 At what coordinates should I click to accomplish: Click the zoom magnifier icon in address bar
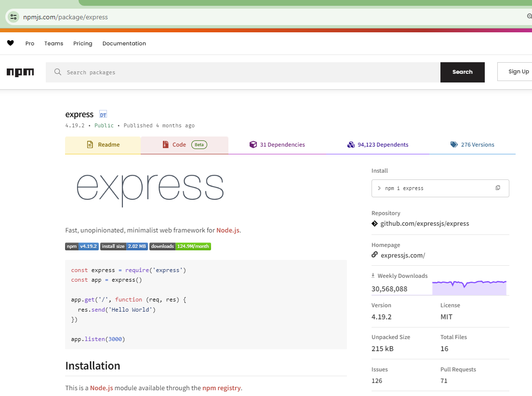[x=529, y=16]
